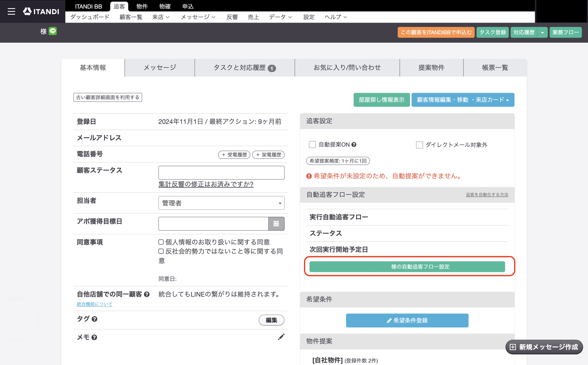Open 売上 in the navigation

click(253, 17)
